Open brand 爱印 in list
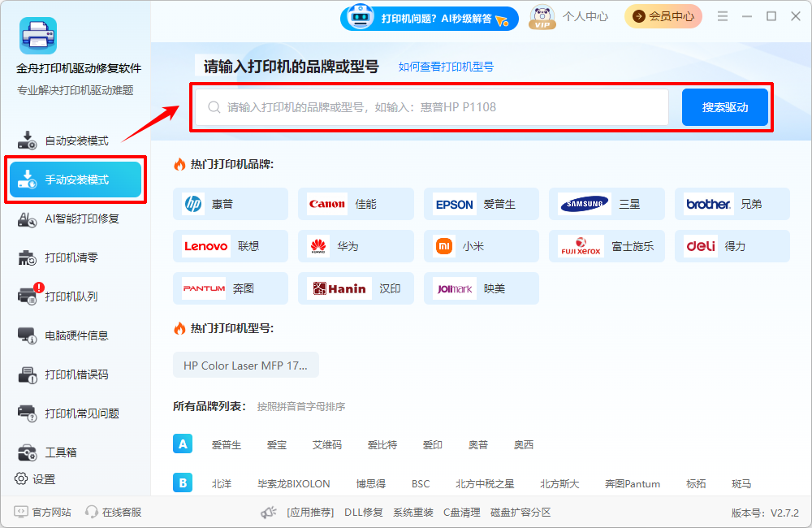812x528 pixels. 433,444
